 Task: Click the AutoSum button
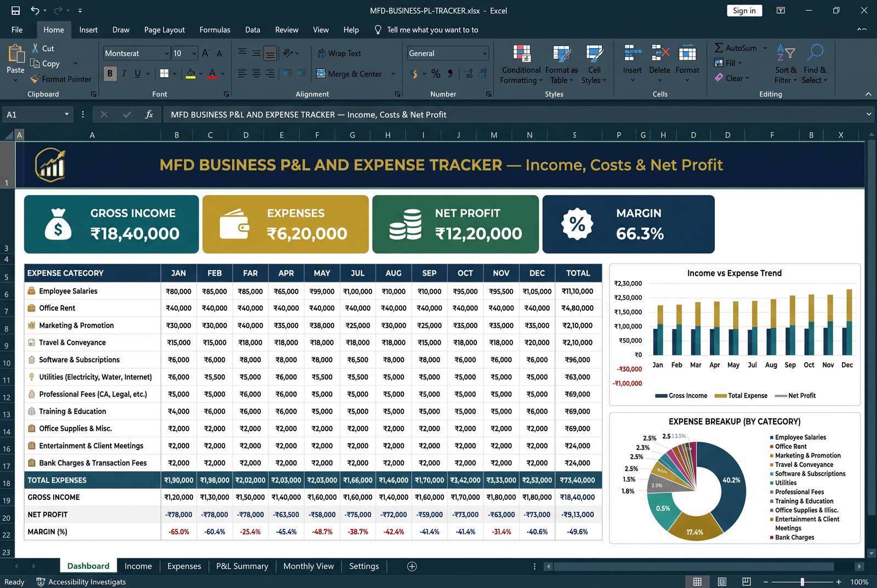pos(736,48)
